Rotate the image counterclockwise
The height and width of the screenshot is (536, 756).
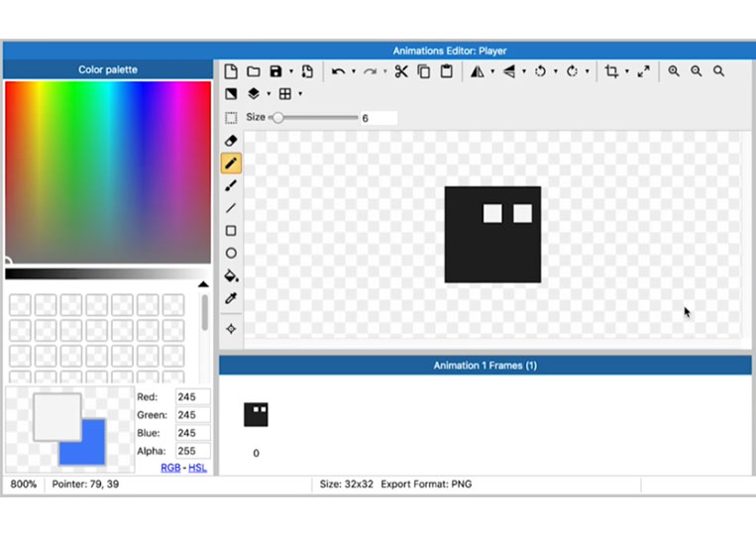pos(540,71)
